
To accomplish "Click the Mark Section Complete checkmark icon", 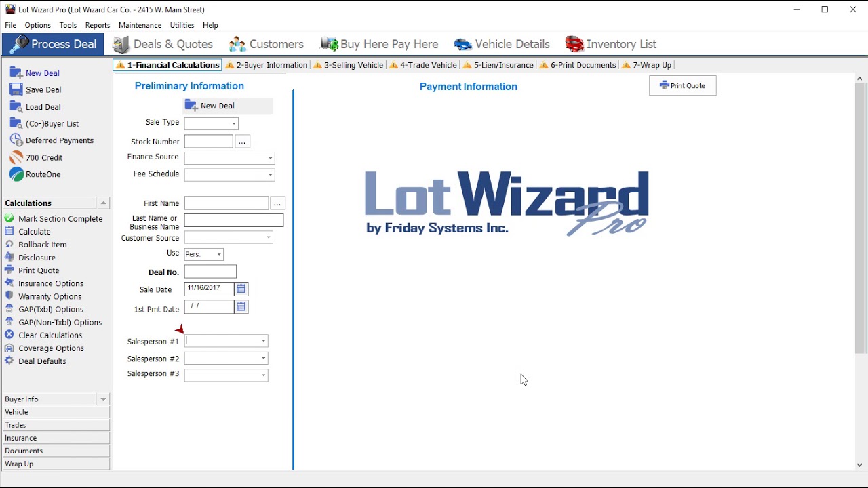I will (9, 218).
